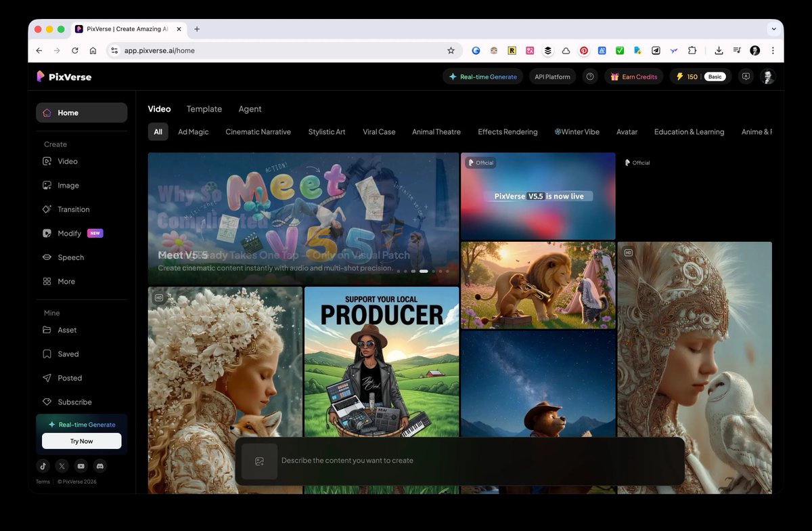Screen dimensions: 812x531
Task: Open the Terms link
Action: coord(43,482)
